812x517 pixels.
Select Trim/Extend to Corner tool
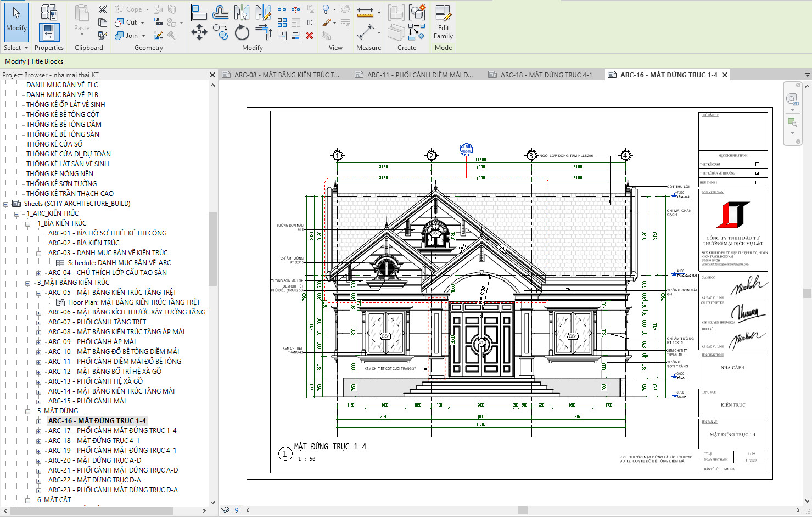[263, 32]
